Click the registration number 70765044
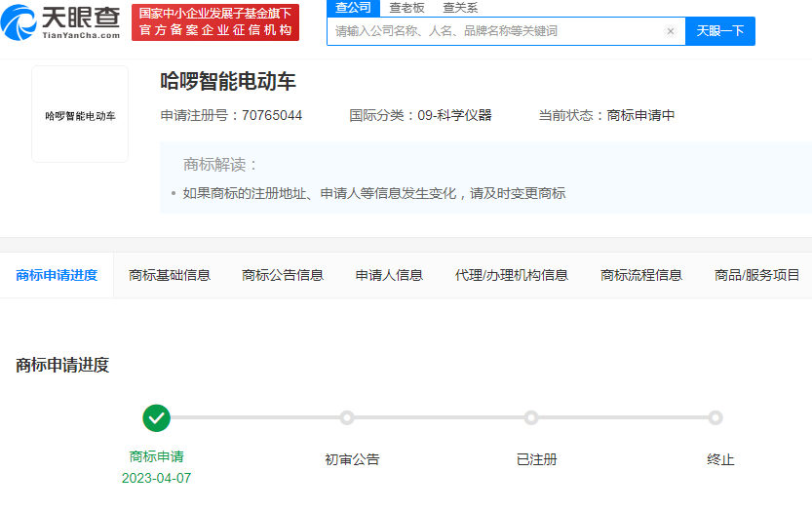The width and height of the screenshot is (812, 511). [272, 115]
